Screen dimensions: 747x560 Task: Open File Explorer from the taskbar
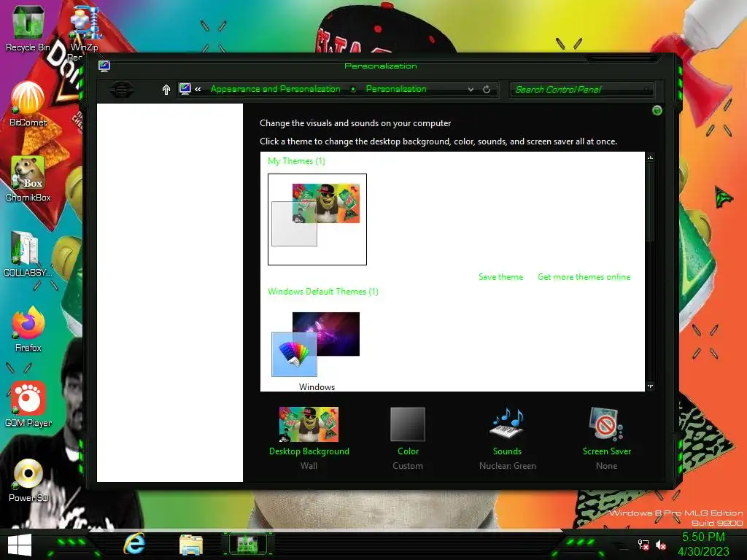(191, 544)
